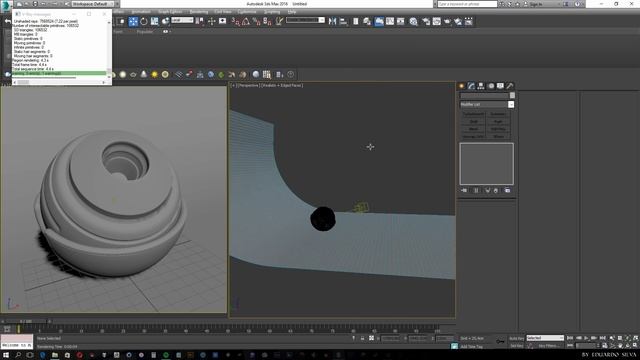Click the V-Ray messages horizontal scrollbar
Image resolution: width=640 pixels, height=360 pixels.
[x=59, y=82]
